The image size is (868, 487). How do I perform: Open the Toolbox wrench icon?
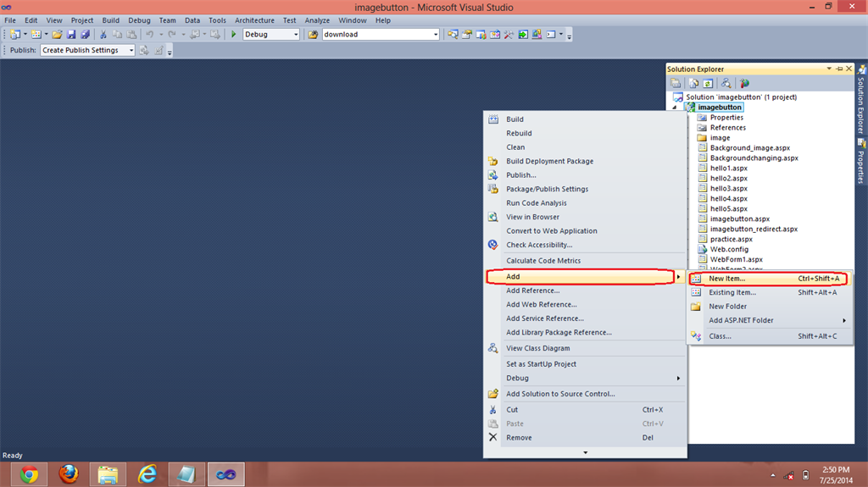[509, 35]
